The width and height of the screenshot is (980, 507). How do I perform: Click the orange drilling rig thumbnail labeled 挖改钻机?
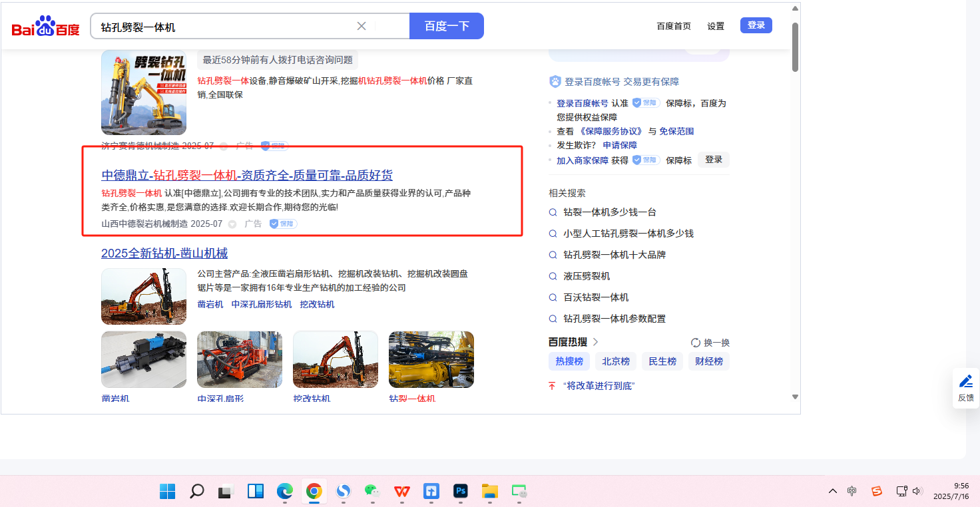[x=336, y=359]
